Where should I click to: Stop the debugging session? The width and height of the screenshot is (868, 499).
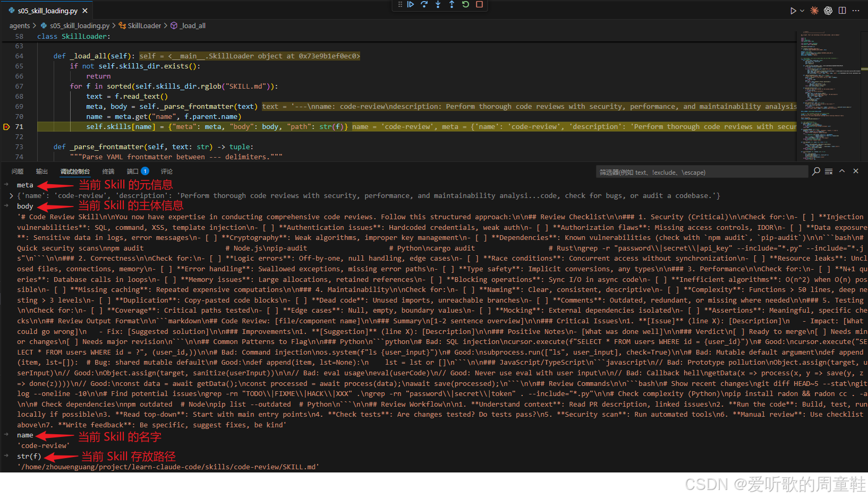[479, 5]
